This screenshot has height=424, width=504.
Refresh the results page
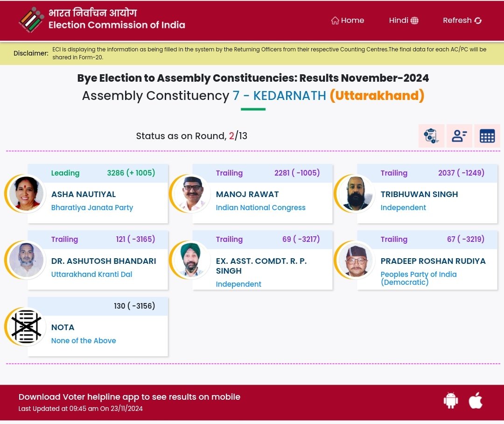click(462, 21)
